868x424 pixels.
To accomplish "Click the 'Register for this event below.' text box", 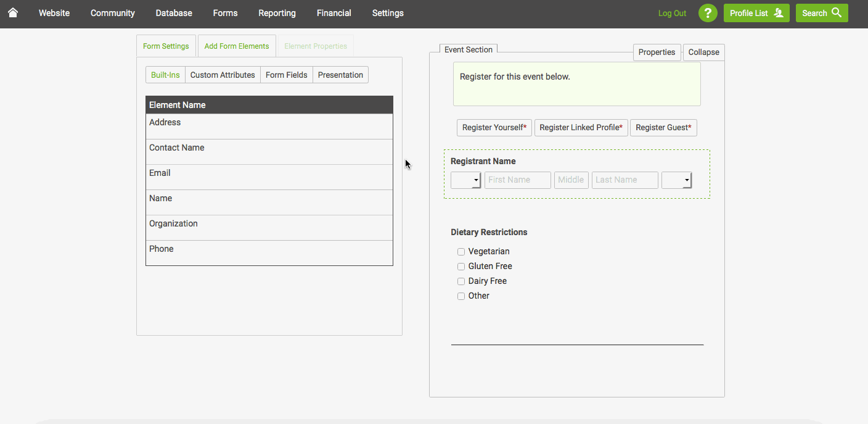I will pos(577,84).
